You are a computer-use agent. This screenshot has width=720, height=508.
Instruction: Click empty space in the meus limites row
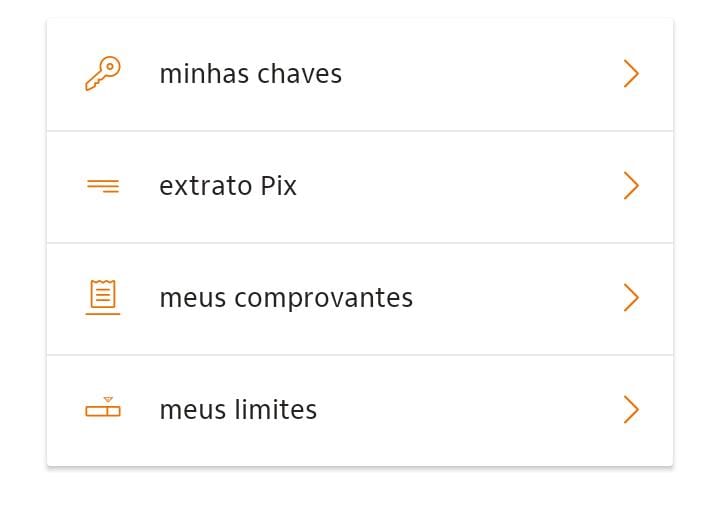468,411
